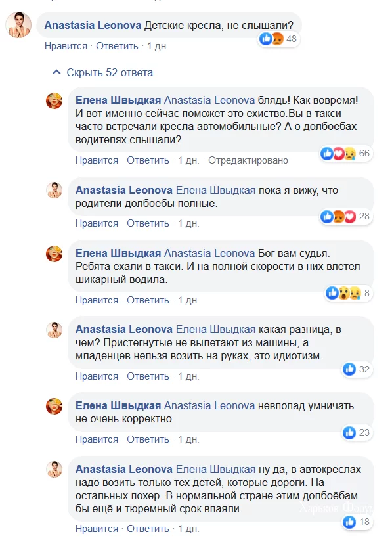This screenshot has height=538, width=392.
Task: Open Елена Швыдкая's avatar on 'блядь! Как вовремя' reply
Action: pyautogui.click(x=54, y=101)
